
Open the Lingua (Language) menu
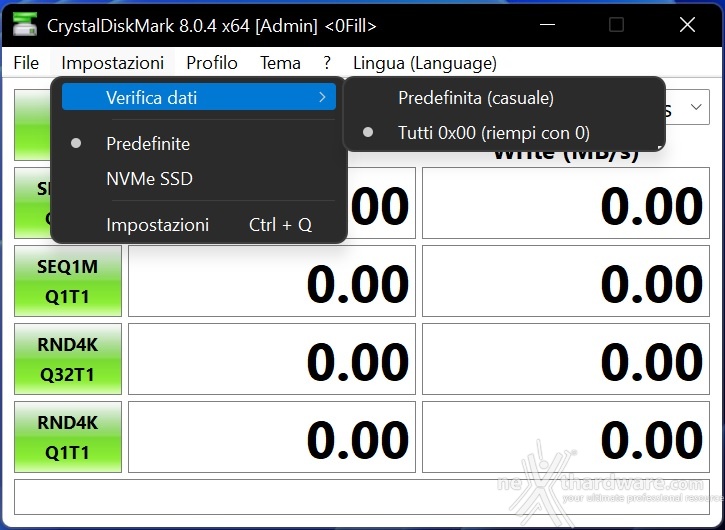(x=425, y=63)
